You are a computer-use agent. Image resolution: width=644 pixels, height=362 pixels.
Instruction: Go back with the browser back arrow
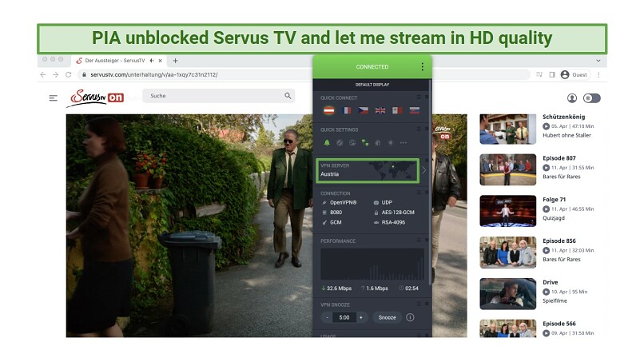[43, 74]
